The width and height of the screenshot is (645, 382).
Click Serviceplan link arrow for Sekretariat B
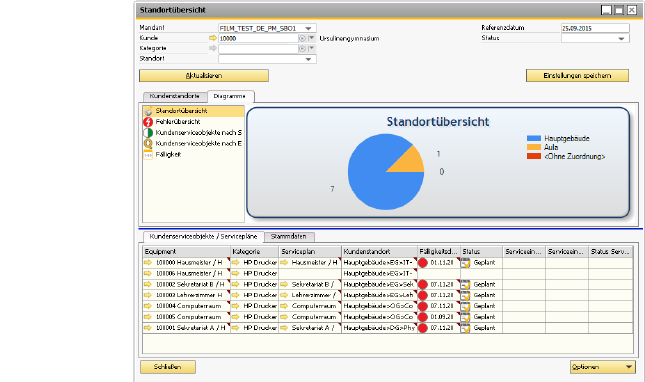[x=284, y=284]
